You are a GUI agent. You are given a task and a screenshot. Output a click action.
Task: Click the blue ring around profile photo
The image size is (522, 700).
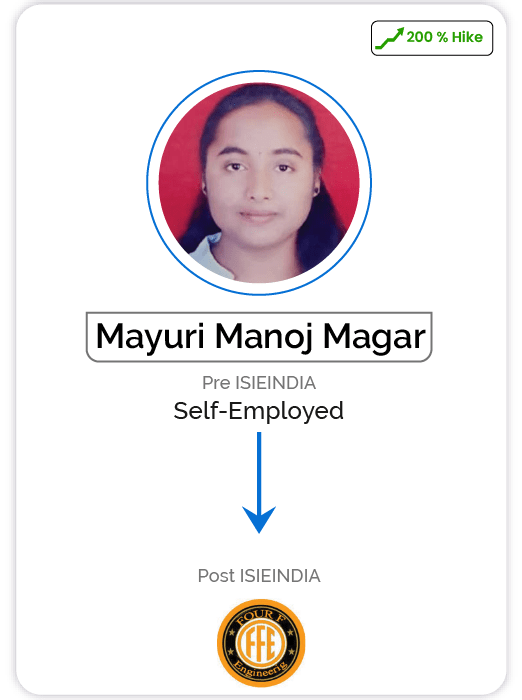[x=259, y=71]
